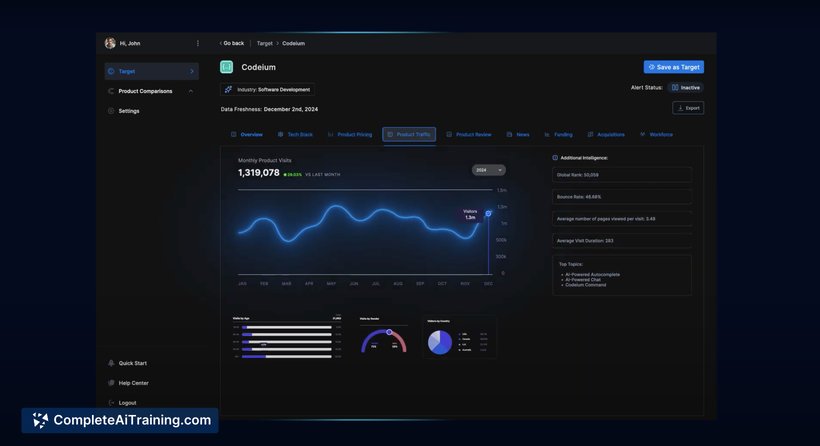Click the Quick Start rocket icon
820x446 pixels.
coord(111,363)
